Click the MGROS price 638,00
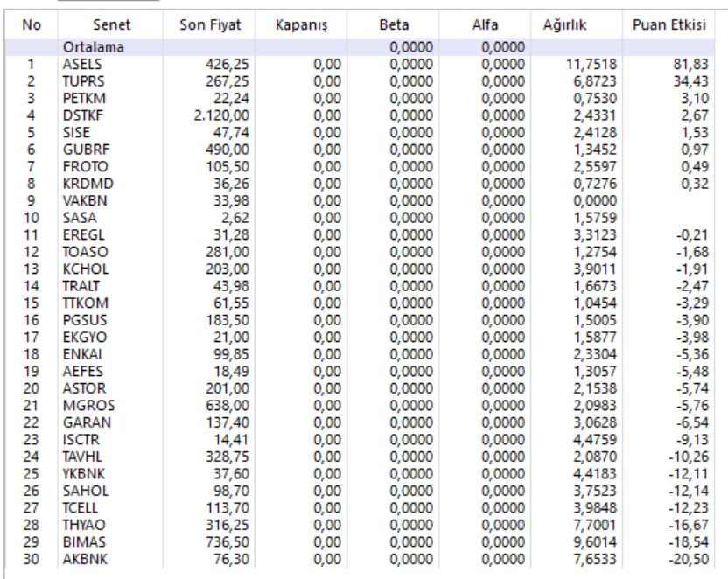 tap(227, 406)
